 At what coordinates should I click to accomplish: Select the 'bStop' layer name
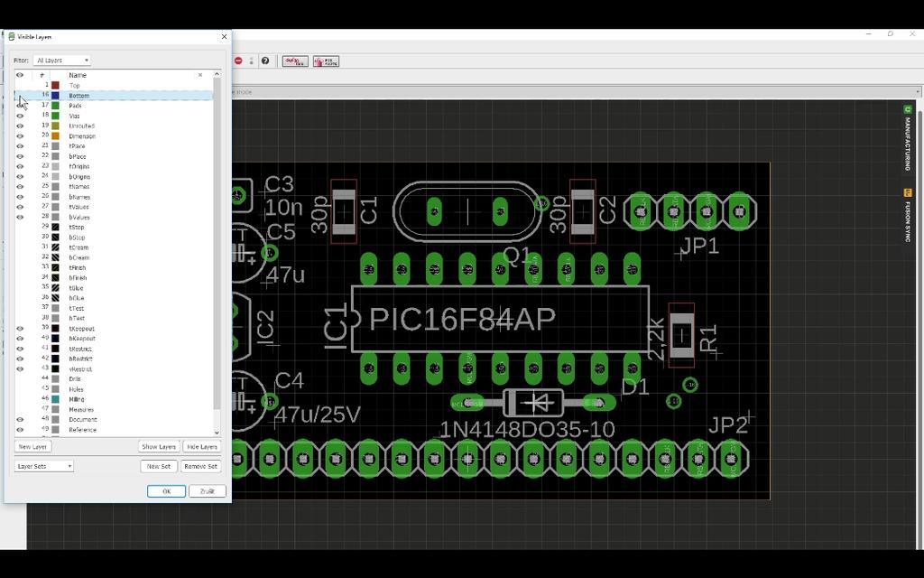[x=78, y=238]
